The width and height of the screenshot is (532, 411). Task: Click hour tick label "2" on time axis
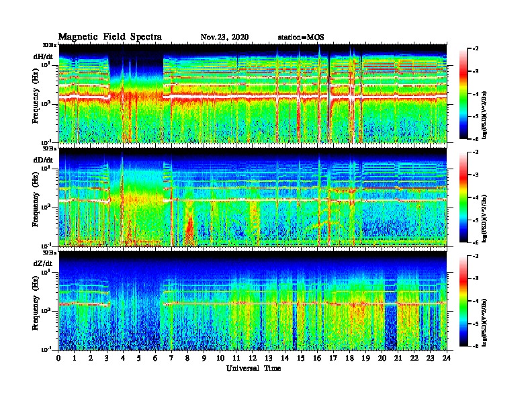tap(91, 358)
